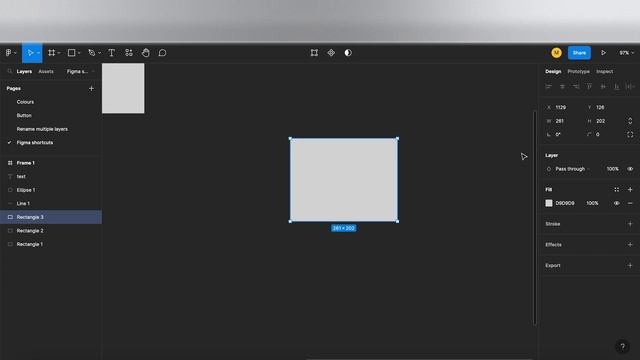640x360 pixels.
Task: Add an export setting with plus
Action: pyautogui.click(x=630, y=265)
